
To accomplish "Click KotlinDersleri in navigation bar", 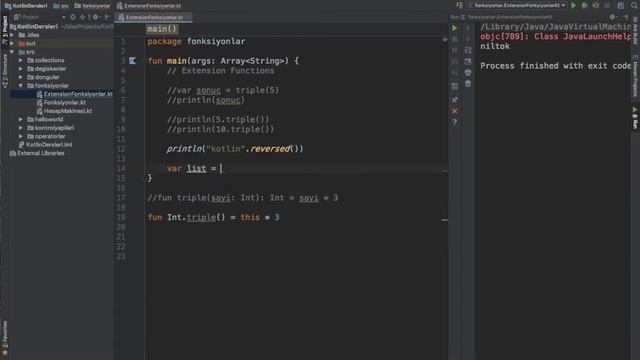I will 26,6.
